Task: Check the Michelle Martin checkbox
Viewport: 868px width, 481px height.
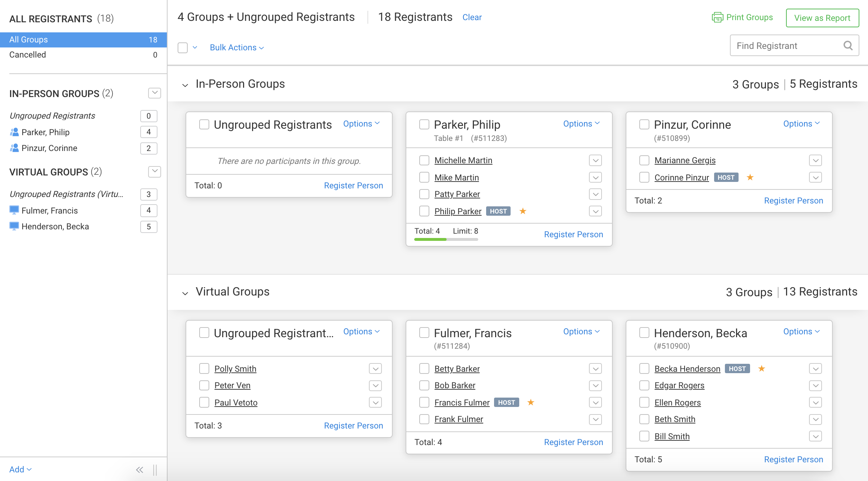Action: pos(424,160)
